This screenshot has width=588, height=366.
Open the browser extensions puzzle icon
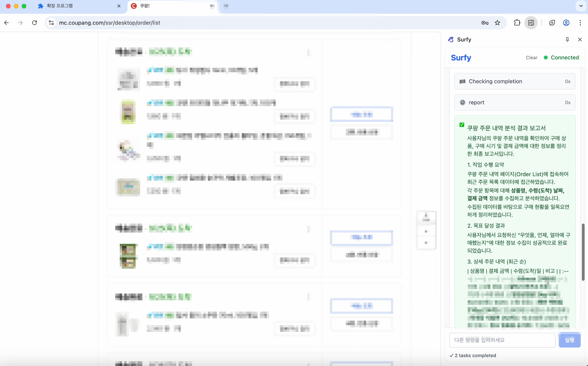517,23
